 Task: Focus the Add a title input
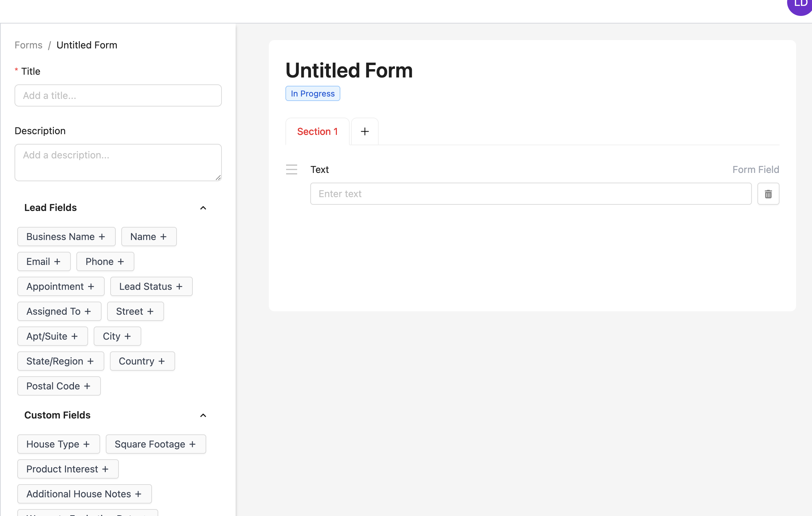click(118, 95)
